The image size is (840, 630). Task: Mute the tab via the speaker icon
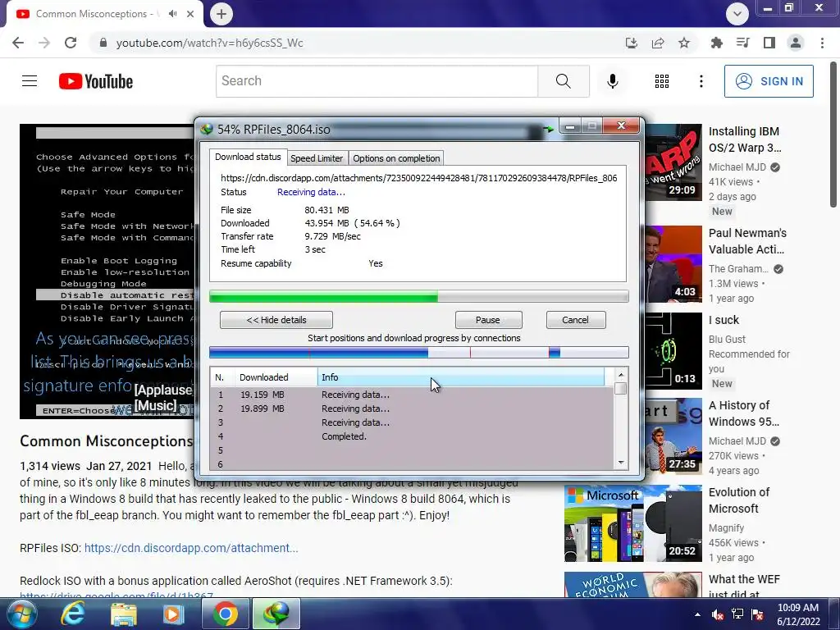[x=172, y=14]
